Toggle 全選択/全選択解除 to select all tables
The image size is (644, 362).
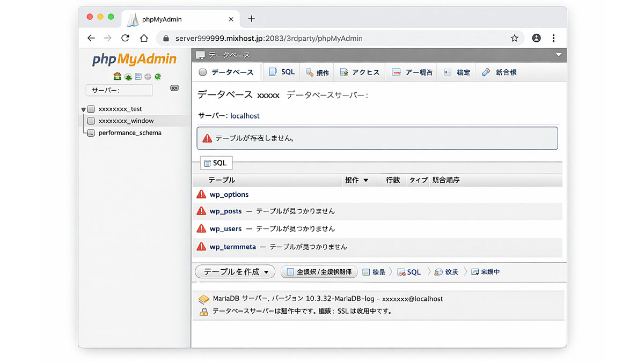[319, 272]
